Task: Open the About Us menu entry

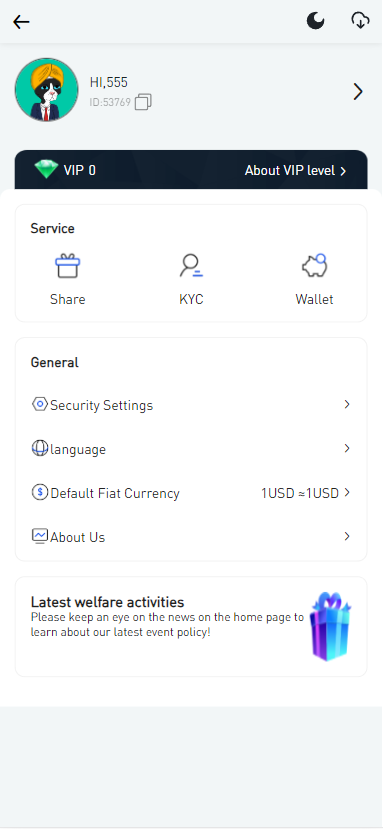Action: (x=191, y=537)
